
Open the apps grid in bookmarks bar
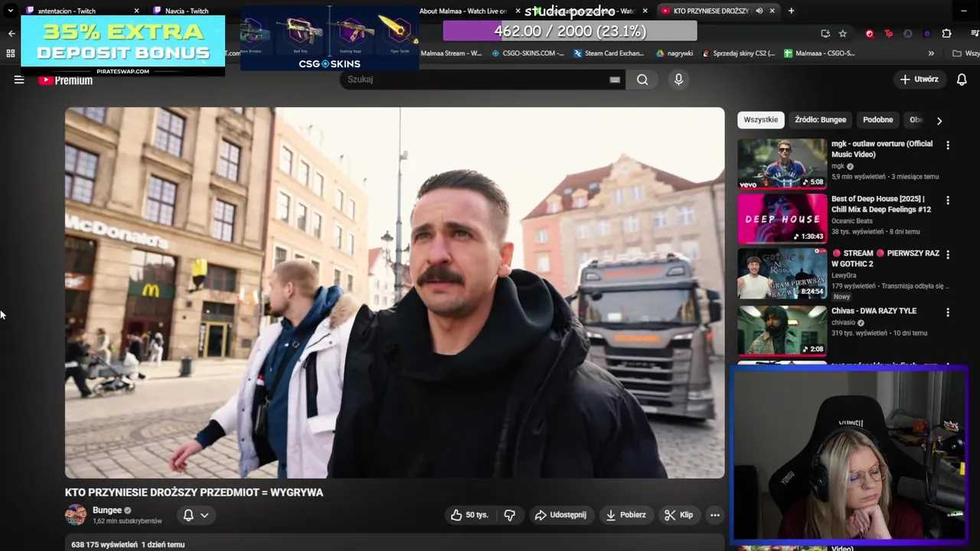click(x=11, y=54)
